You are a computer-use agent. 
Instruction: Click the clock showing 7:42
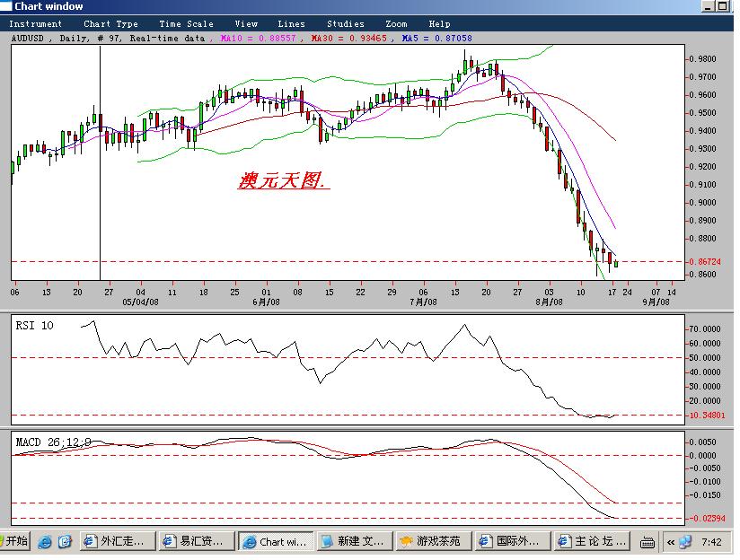[711, 541]
